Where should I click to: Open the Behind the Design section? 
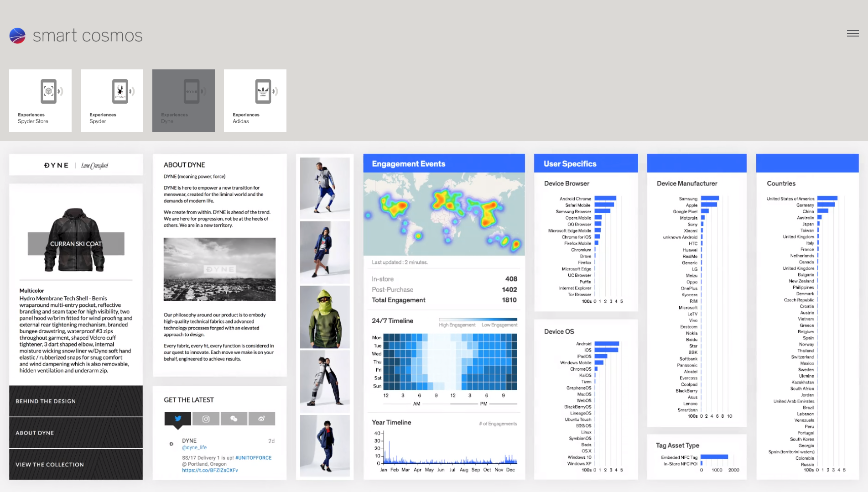[x=76, y=401]
